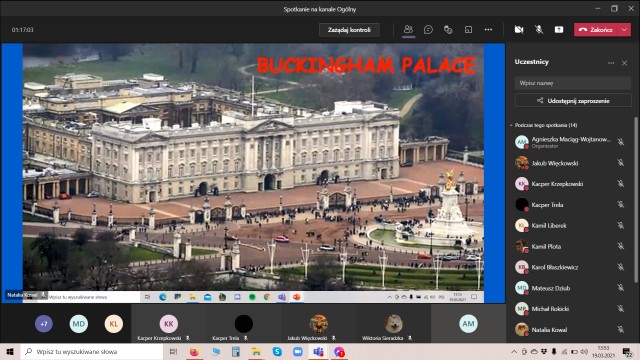
Task: Unmute the microphone
Action: coord(539,29)
